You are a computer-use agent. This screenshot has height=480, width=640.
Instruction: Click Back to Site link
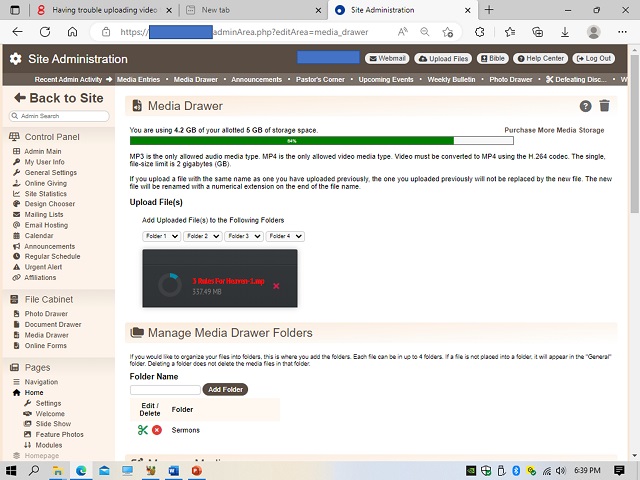click(x=59, y=98)
